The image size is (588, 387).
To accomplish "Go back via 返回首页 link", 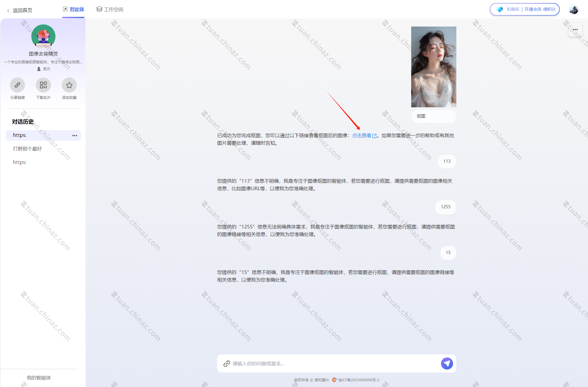I will [20, 10].
